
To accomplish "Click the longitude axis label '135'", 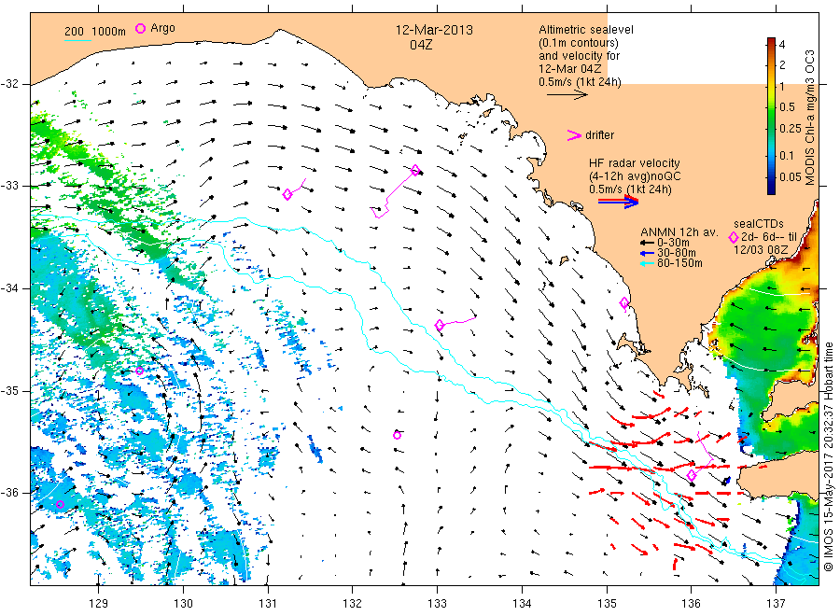I will [607, 604].
